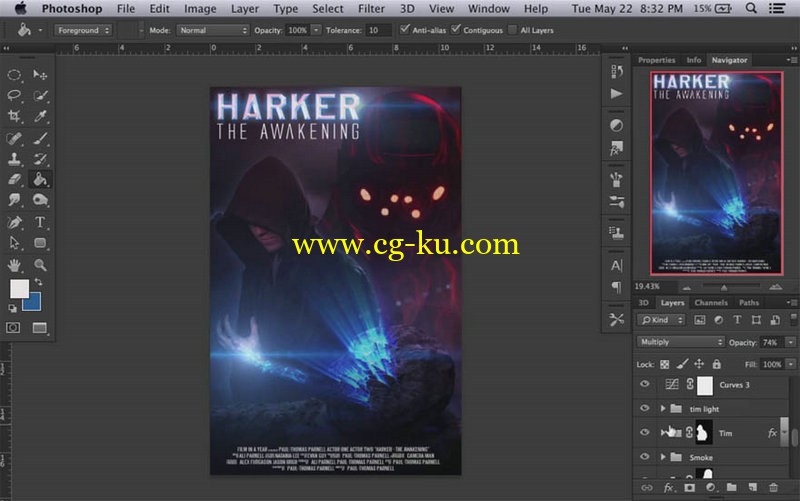Select the Rectangle shape tool
800x501 pixels.
40,243
